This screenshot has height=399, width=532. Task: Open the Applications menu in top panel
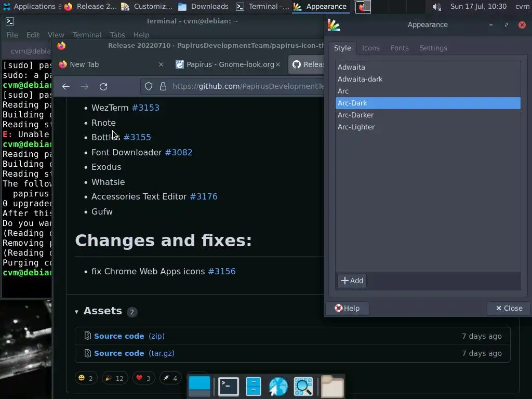pos(29,6)
